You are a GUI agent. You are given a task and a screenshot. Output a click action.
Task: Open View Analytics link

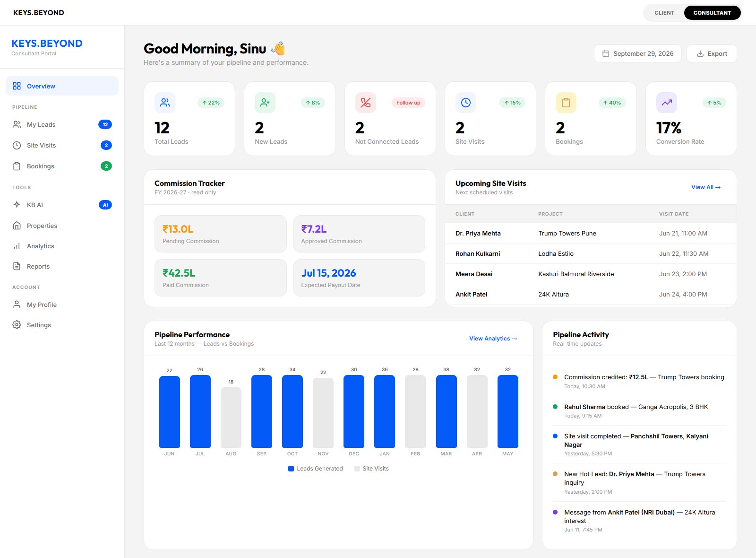pyautogui.click(x=493, y=339)
